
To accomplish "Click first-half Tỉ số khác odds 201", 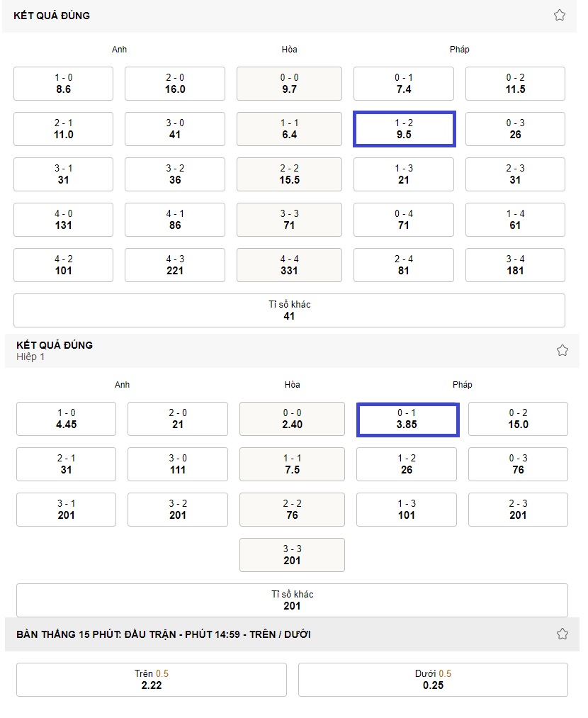I will point(292,600).
